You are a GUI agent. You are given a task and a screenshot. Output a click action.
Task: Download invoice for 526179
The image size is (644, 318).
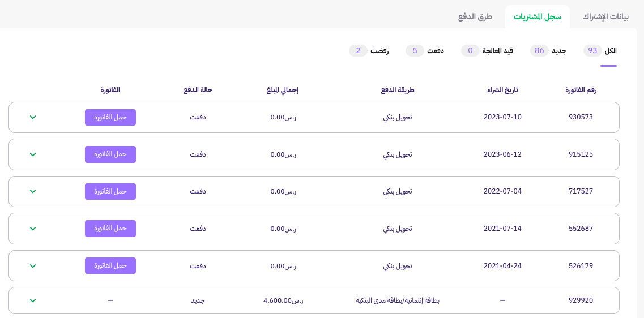110,265
